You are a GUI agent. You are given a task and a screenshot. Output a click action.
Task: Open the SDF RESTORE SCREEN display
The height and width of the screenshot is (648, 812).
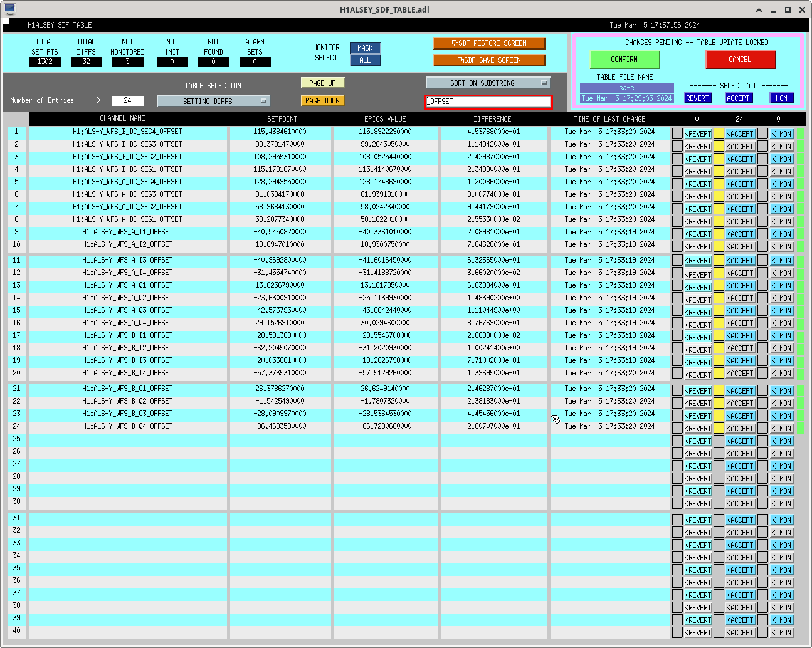(x=488, y=43)
